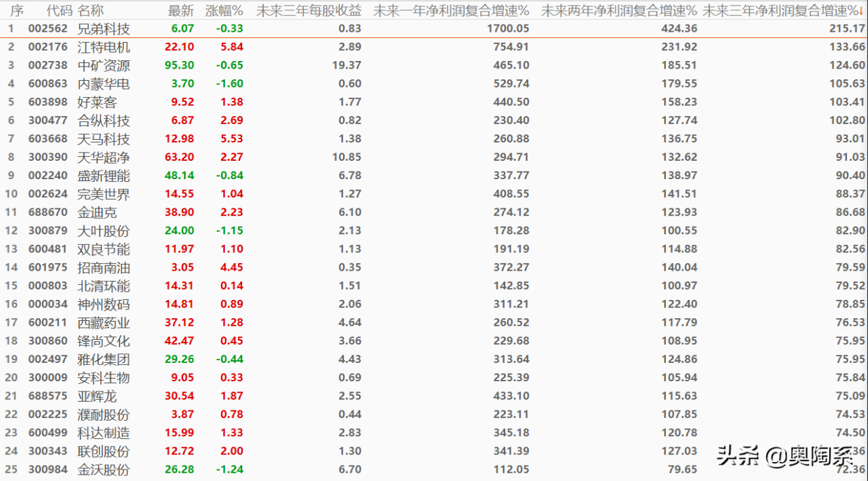
Task: Open 西藏药业 stock details
Action: coord(104,322)
